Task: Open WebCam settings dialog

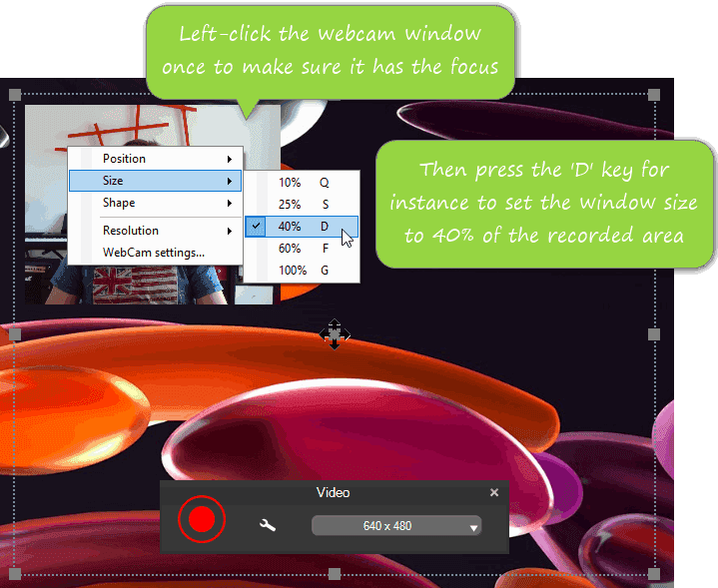Action: [154, 253]
